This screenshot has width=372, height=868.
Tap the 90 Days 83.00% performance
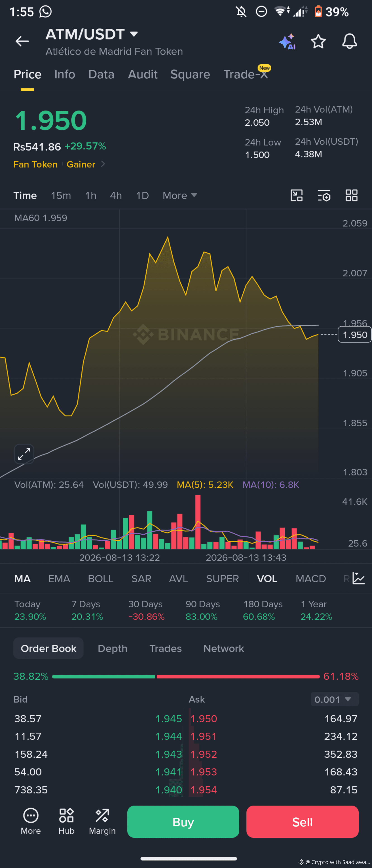pos(203,610)
